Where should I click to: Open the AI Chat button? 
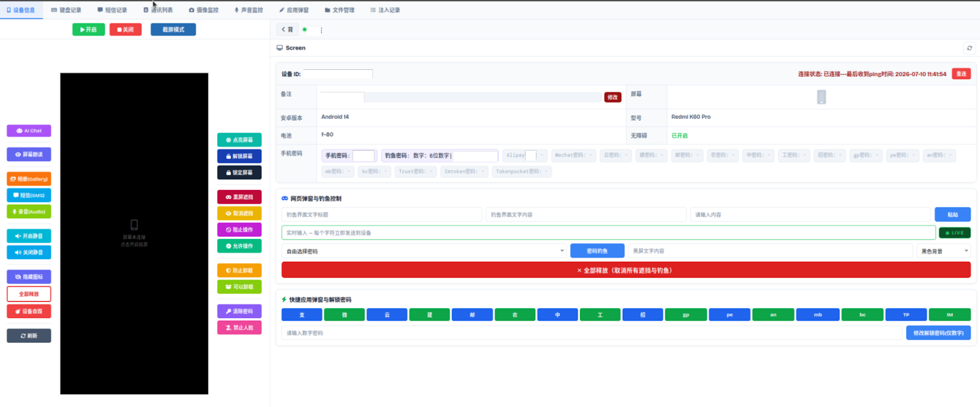click(29, 131)
